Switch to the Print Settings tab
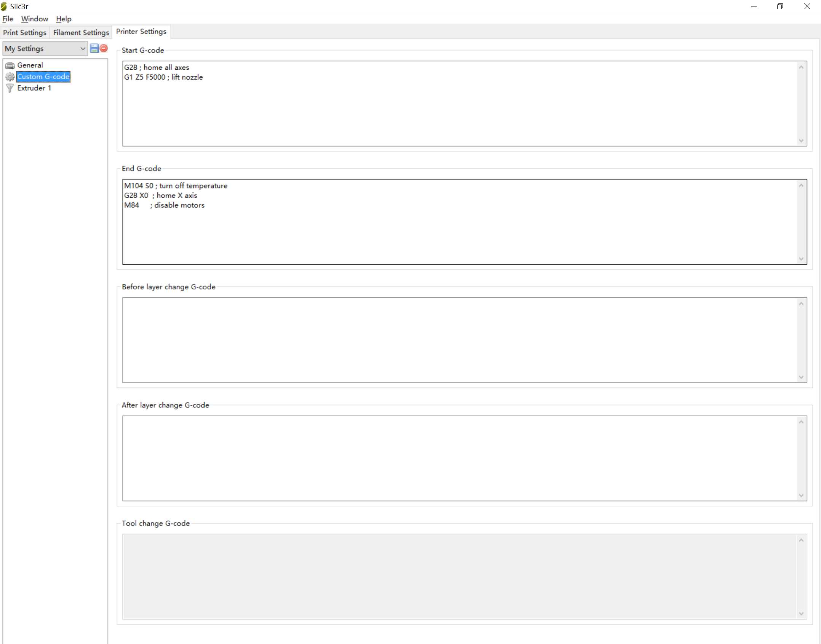The width and height of the screenshot is (821, 644). click(x=25, y=32)
